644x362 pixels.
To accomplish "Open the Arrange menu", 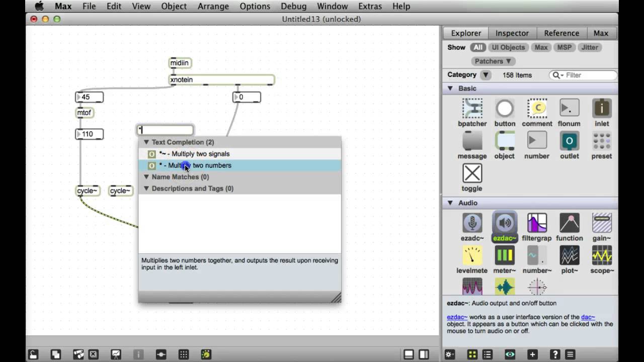I will (x=213, y=6).
